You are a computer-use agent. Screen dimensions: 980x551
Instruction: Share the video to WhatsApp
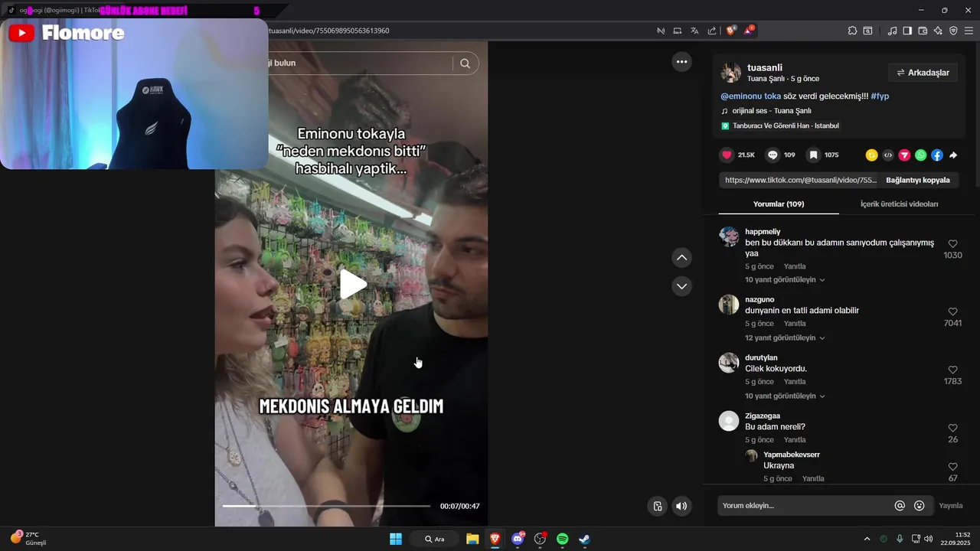(920, 155)
